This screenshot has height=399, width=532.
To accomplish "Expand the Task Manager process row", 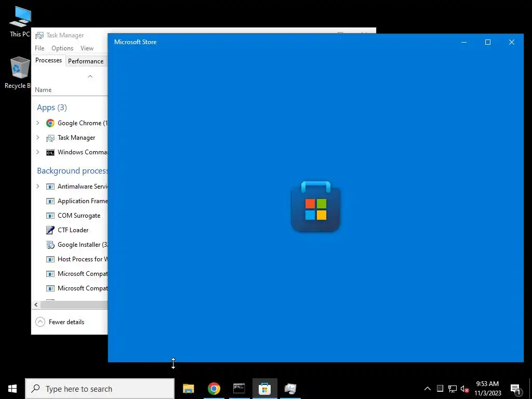I will [38, 137].
